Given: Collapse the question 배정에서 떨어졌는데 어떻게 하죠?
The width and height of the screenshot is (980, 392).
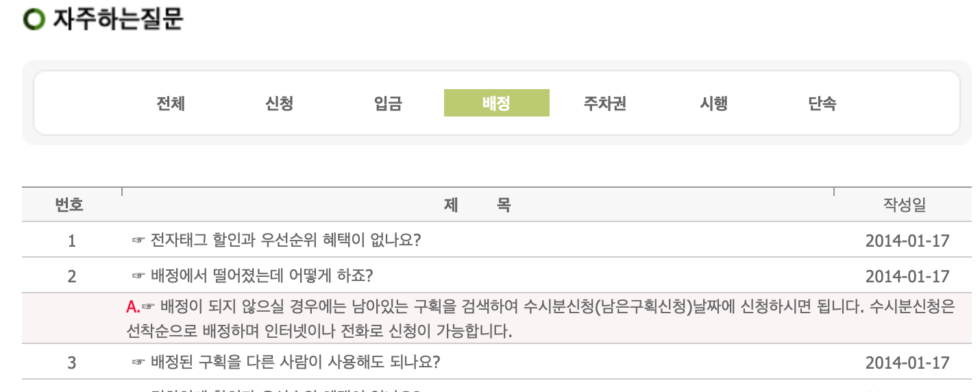Looking at the screenshot, I should coord(261,275).
